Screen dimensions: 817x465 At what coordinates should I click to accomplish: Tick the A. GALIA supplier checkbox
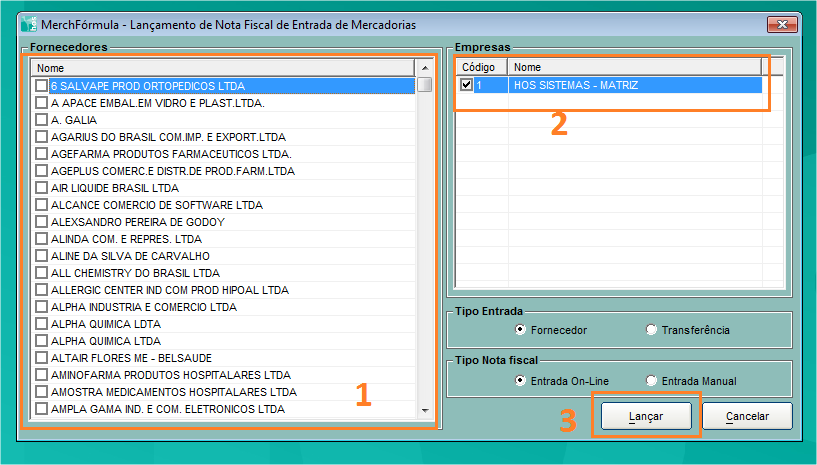[41, 120]
